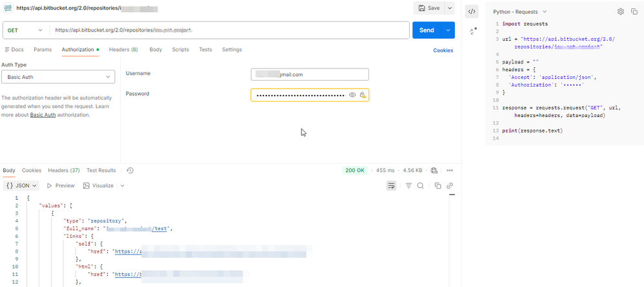Open the Python - Requests language dropdown

[519, 12]
